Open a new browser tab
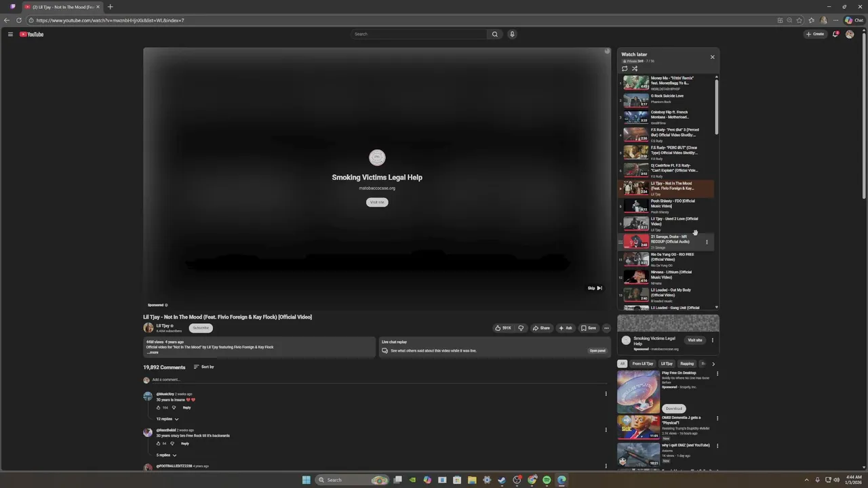868x488 pixels. click(x=111, y=7)
